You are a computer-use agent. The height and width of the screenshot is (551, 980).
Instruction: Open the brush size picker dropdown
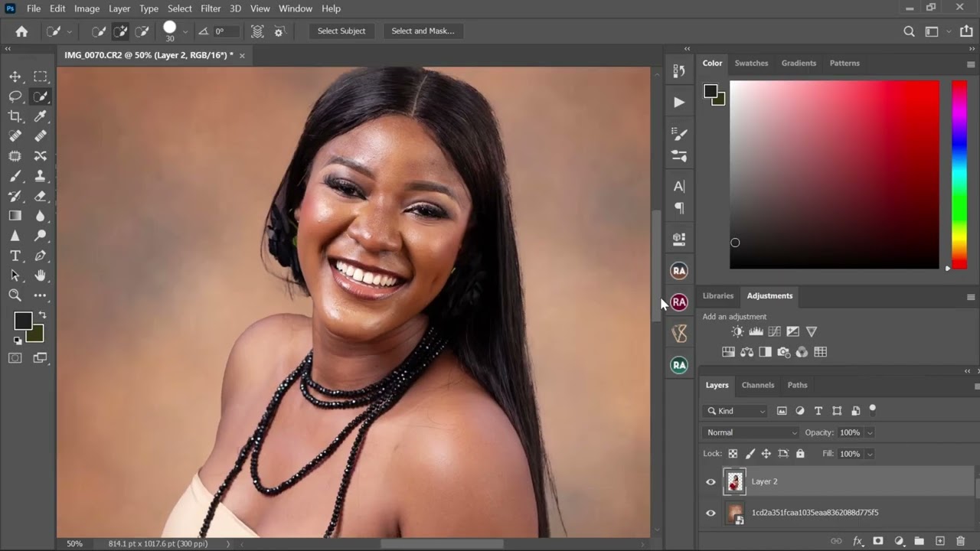pyautogui.click(x=185, y=31)
